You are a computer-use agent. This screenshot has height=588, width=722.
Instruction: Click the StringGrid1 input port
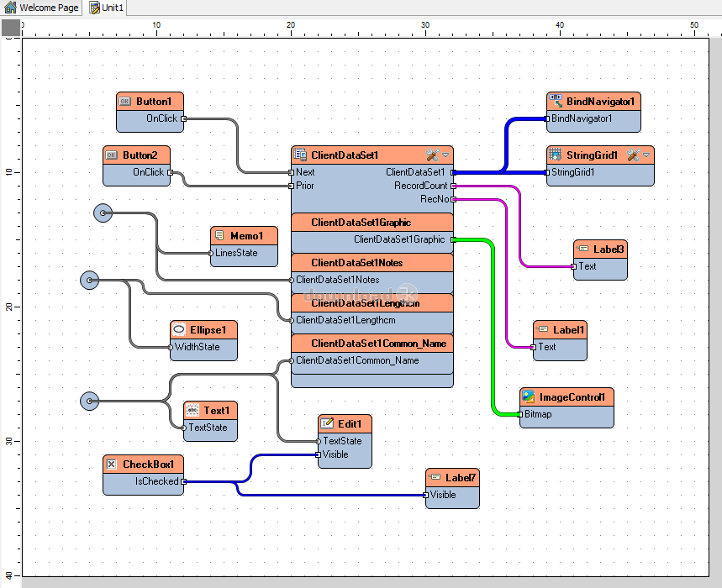tap(547, 172)
